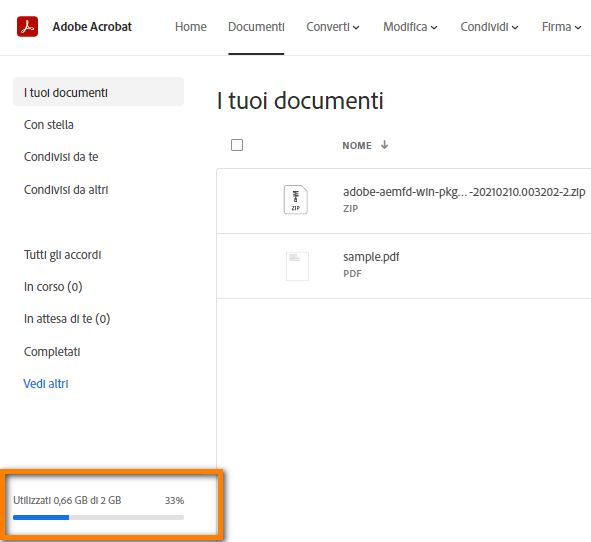591x542 pixels.
Task: Click the sort arrow next to NOME
Action: pos(384,145)
